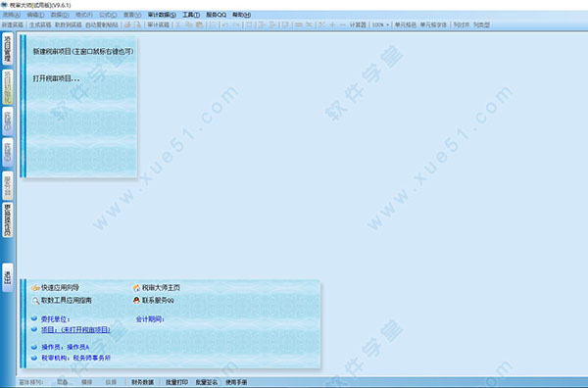
Task: Open the 计算器 calculator tool
Action: coord(358,25)
